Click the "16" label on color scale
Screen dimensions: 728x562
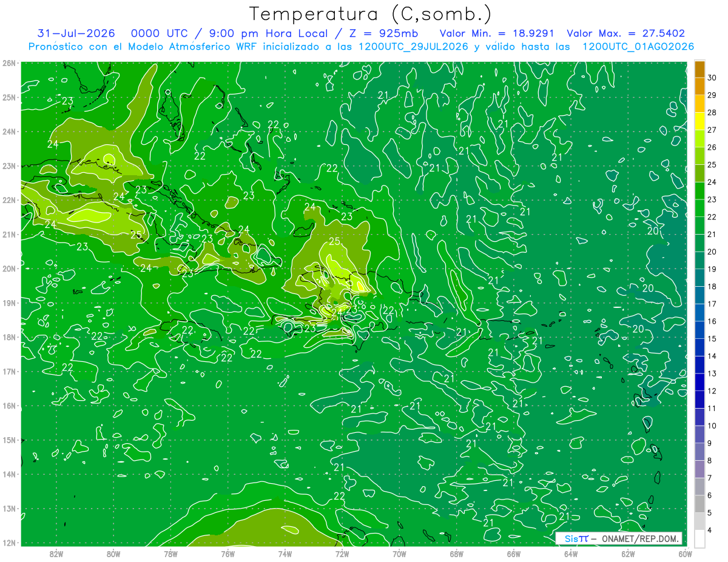(712, 321)
